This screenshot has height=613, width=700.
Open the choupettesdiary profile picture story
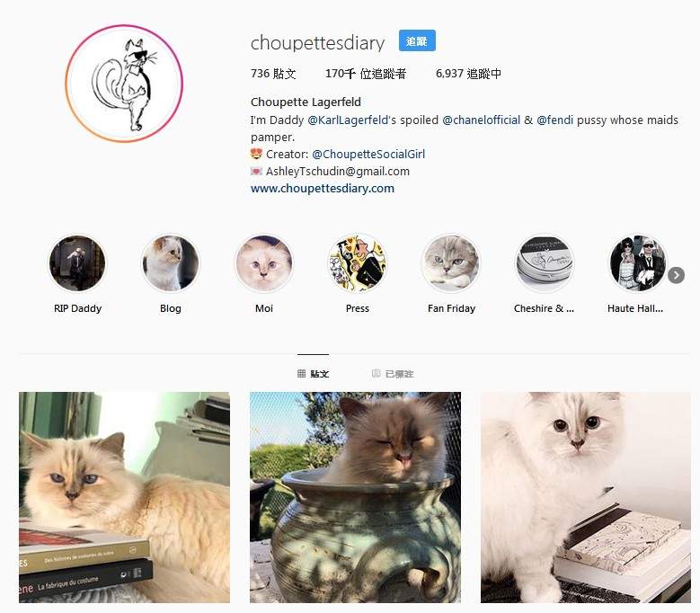point(124,84)
